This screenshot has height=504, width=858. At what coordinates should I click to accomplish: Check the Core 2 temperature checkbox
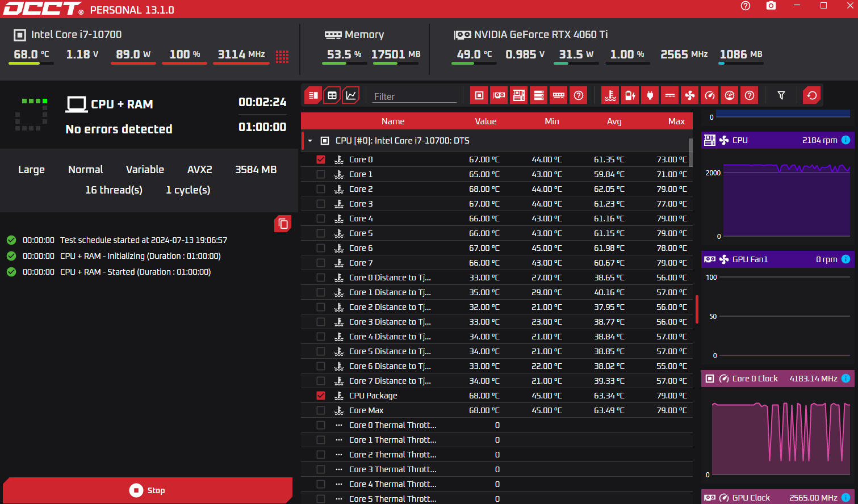[321, 189]
